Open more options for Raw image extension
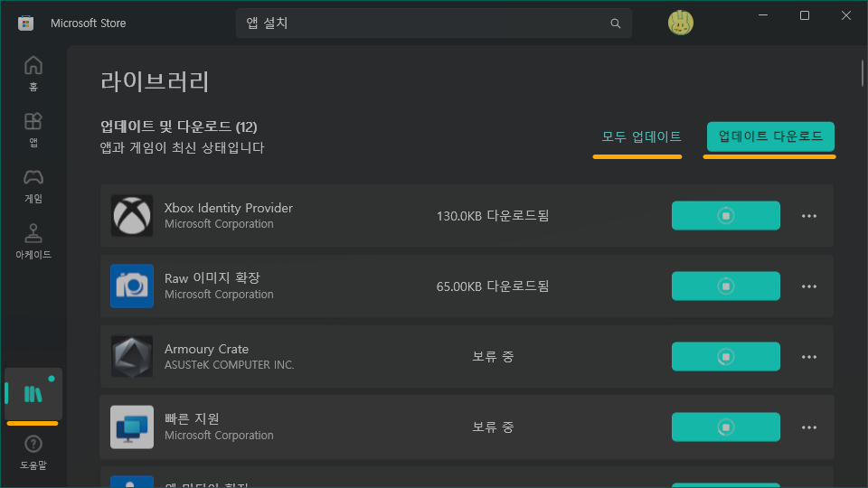The image size is (868, 488). tap(809, 286)
